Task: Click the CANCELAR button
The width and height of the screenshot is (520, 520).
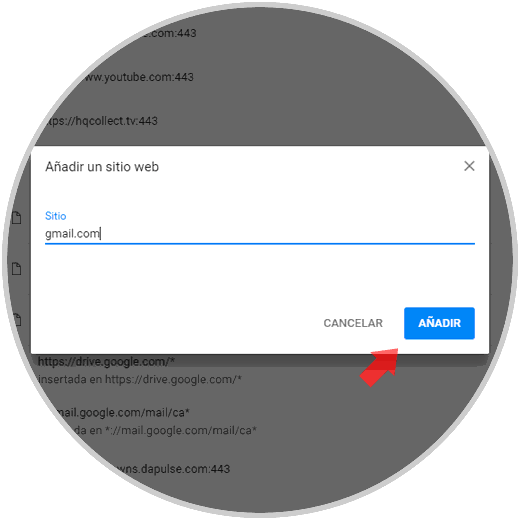Action: [x=353, y=323]
